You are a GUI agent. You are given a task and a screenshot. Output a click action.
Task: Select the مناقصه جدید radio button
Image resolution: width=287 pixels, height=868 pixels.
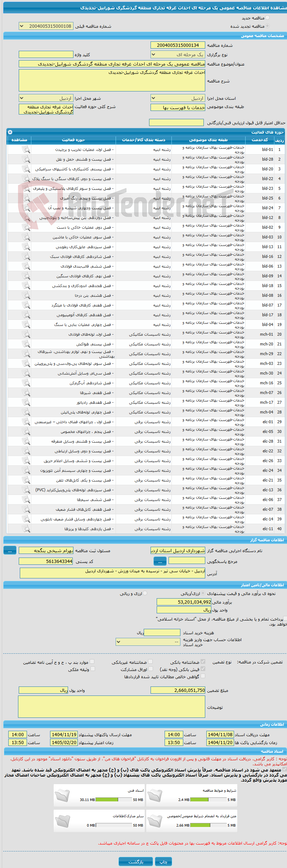pyautogui.click(x=267, y=18)
